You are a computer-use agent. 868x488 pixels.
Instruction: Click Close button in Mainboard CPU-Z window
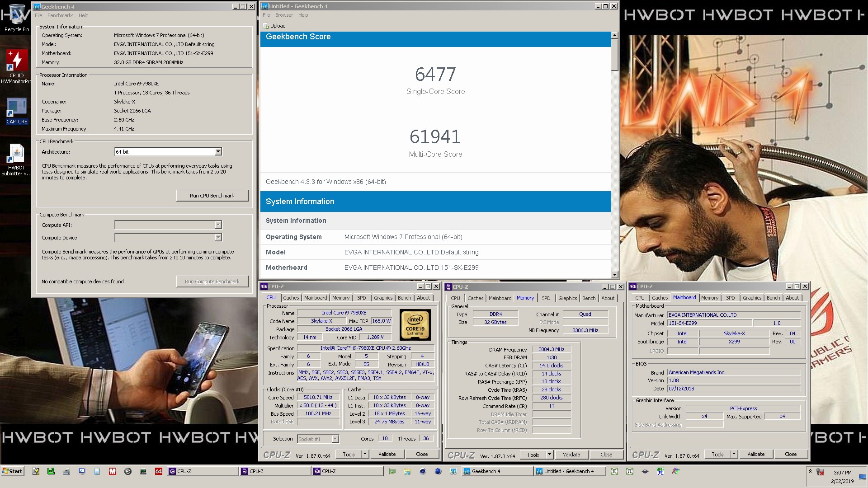click(791, 454)
